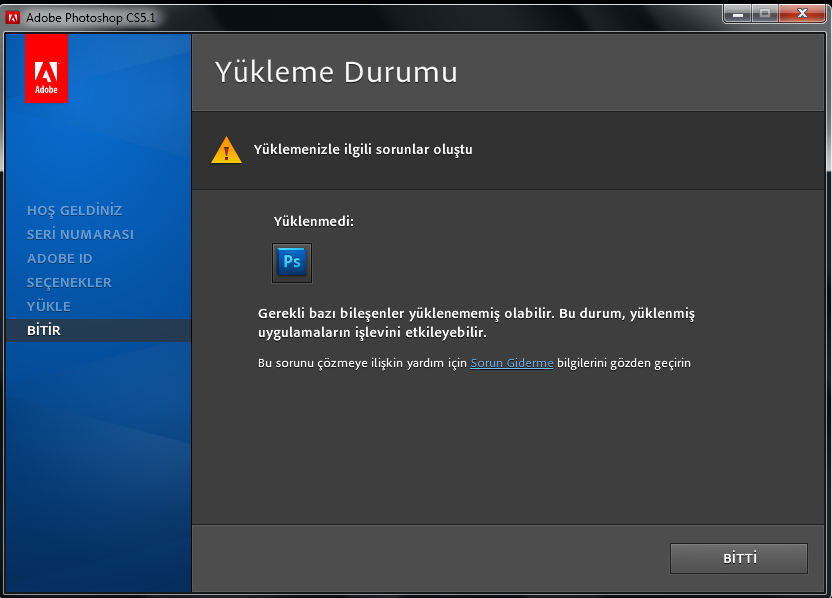Click the Photoshop Ps icon under Yüklenmedi
Image resolution: width=832 pixels, height=598 pixels.
click(x=292, y=263)
